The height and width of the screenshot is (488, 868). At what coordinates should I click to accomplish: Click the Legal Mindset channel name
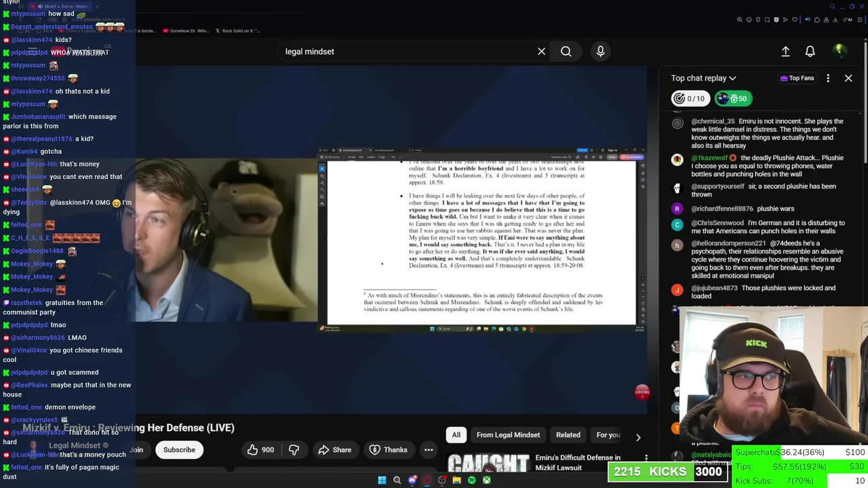[x=75, y=445]
